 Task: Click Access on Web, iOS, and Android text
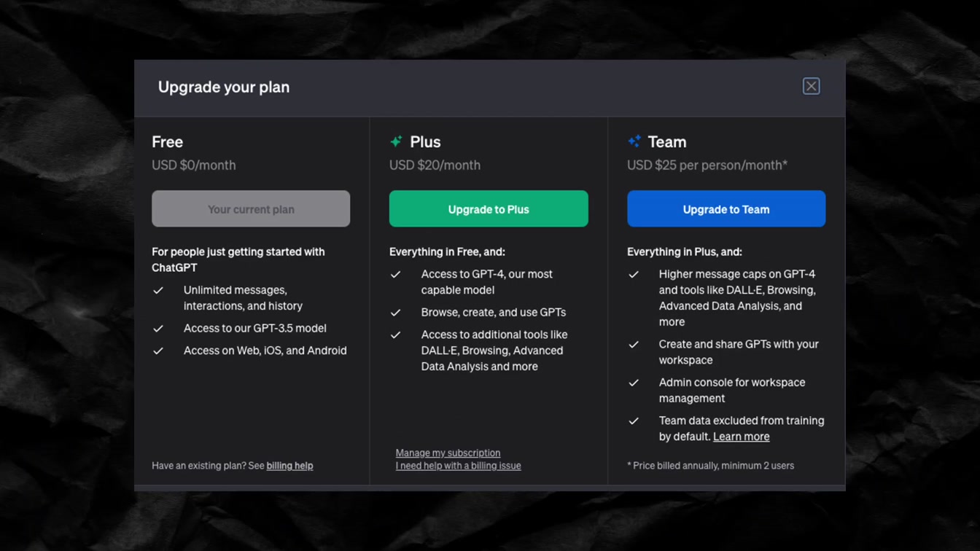(265, 351)
